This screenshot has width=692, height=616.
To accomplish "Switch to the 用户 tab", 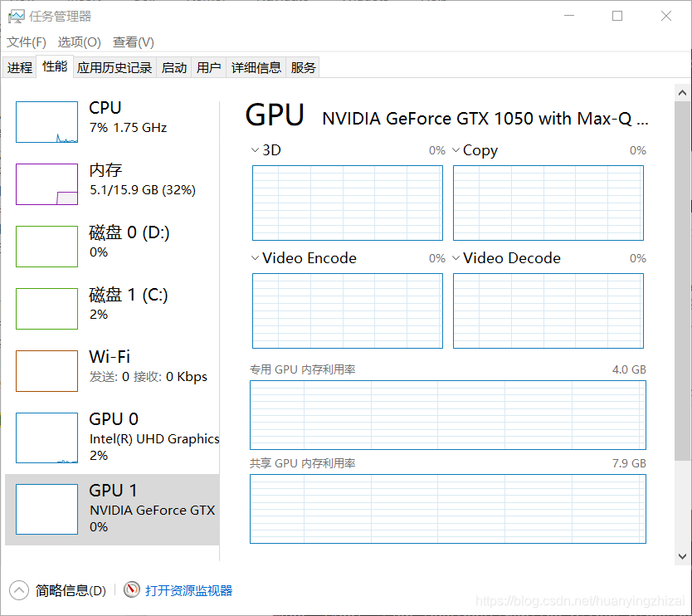I will (x=209, y=67).
